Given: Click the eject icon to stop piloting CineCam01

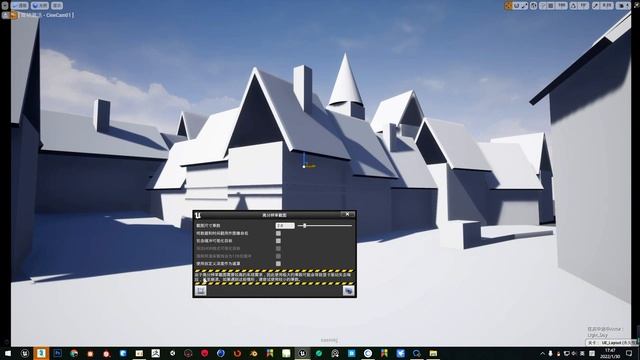Looking at the screenshot, I should 5,15.
